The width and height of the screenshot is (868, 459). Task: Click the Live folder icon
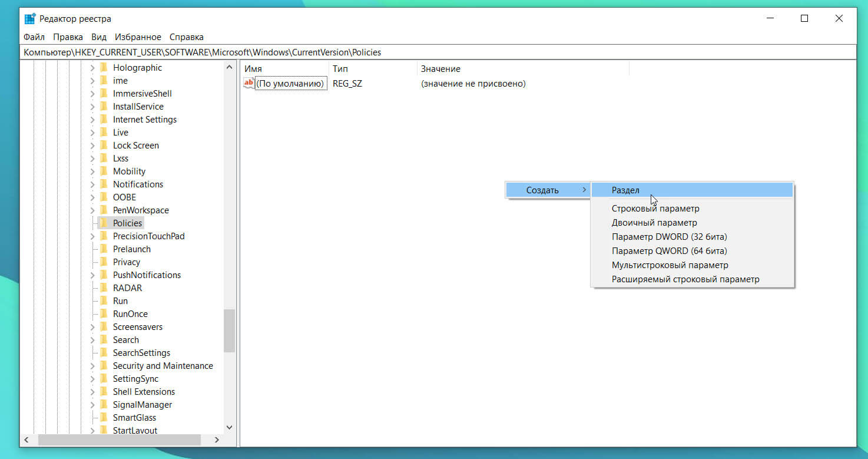104,133
